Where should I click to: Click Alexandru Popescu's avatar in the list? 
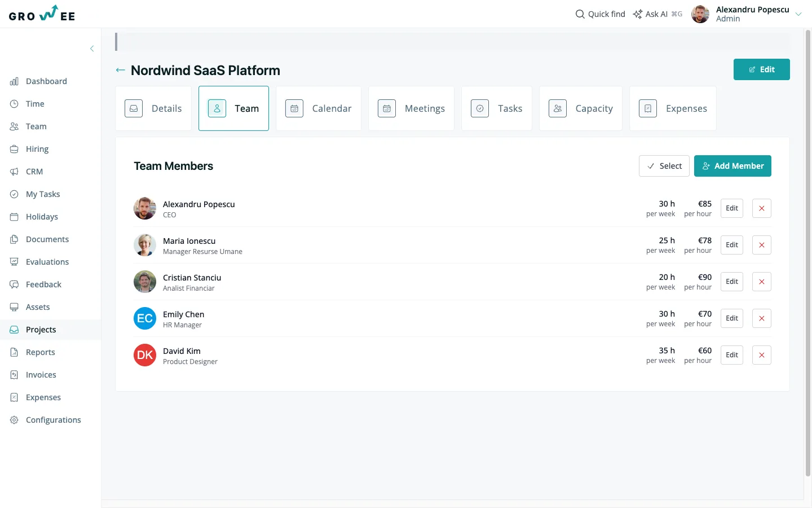[x=145, y=208]
